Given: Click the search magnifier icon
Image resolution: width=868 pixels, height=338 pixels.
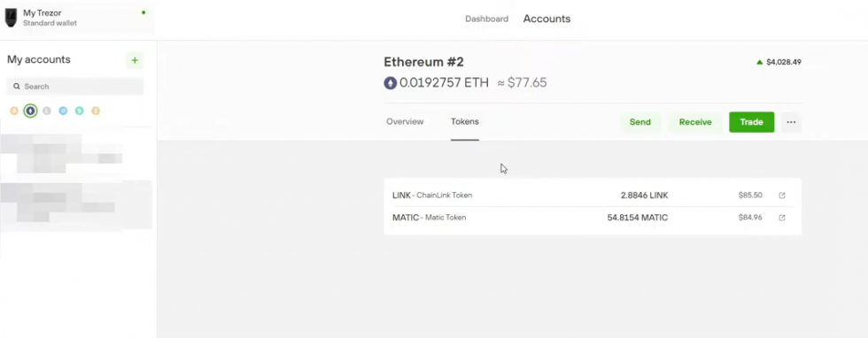Looking at the screenshot, I should pos(17,87).
